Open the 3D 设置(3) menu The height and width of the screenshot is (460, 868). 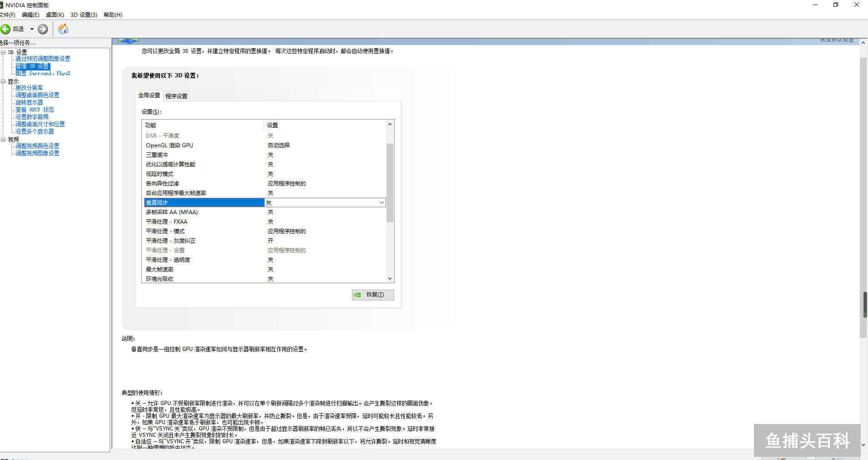[84, 15]
